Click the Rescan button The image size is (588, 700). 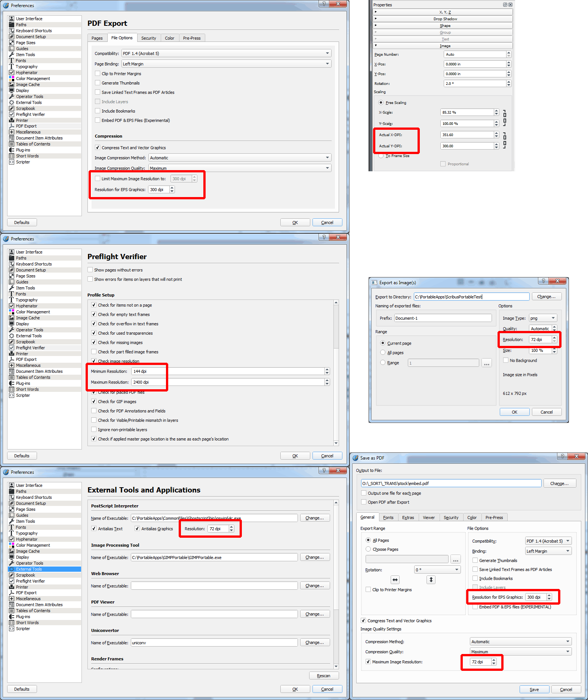pos(324,676)
